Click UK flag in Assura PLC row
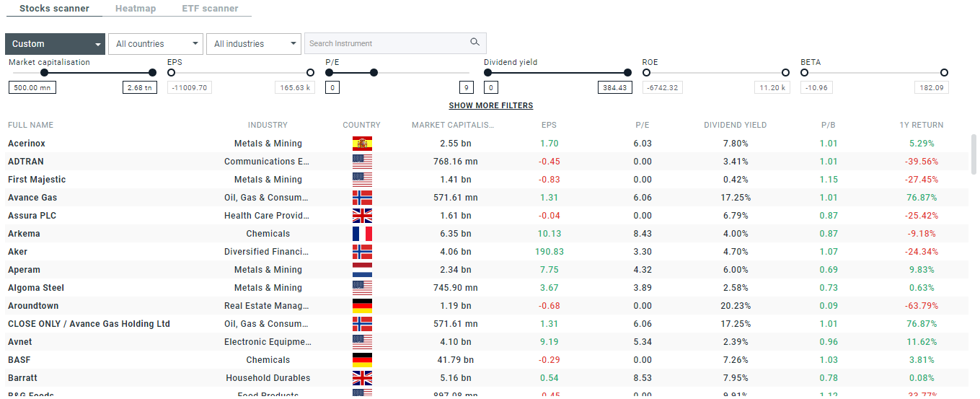The image size is (980, 399). click(362, 216)
